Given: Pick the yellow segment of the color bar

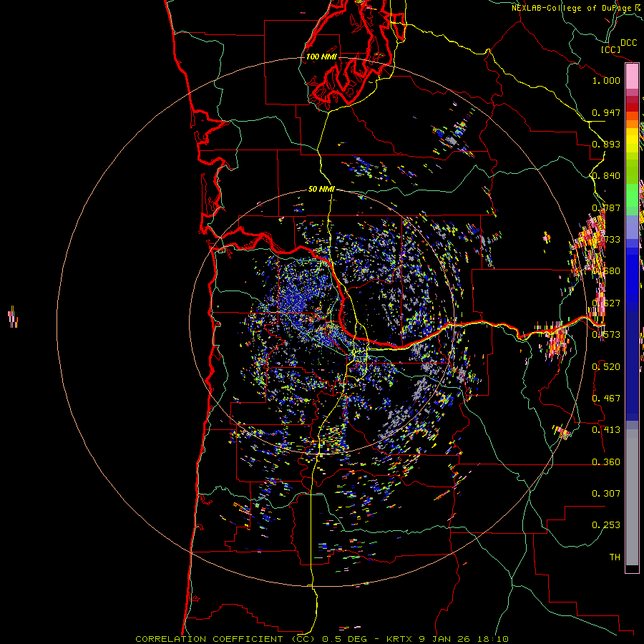Looking at the screenshot, I should (x=632, y=140).
